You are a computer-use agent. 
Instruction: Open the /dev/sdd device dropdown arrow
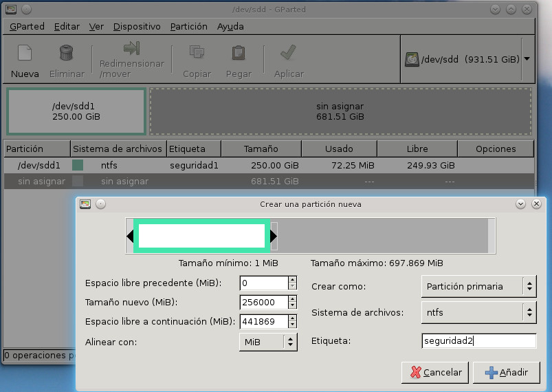tap(527, 59)
